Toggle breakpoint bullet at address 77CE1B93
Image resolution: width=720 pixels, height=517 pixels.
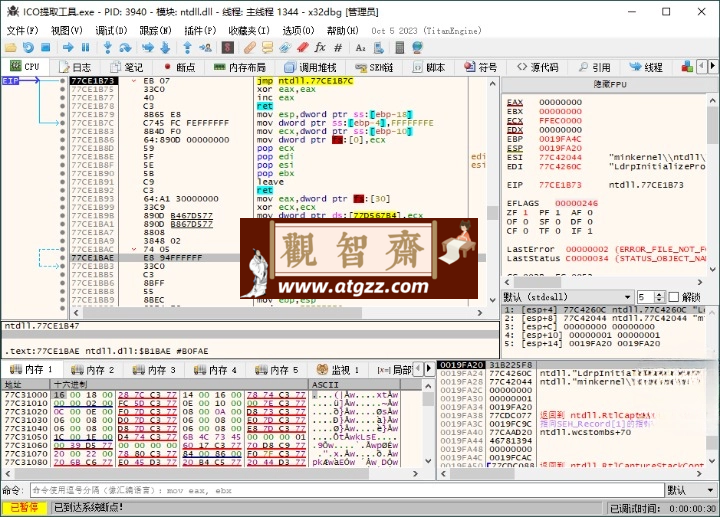coord(62,199)
